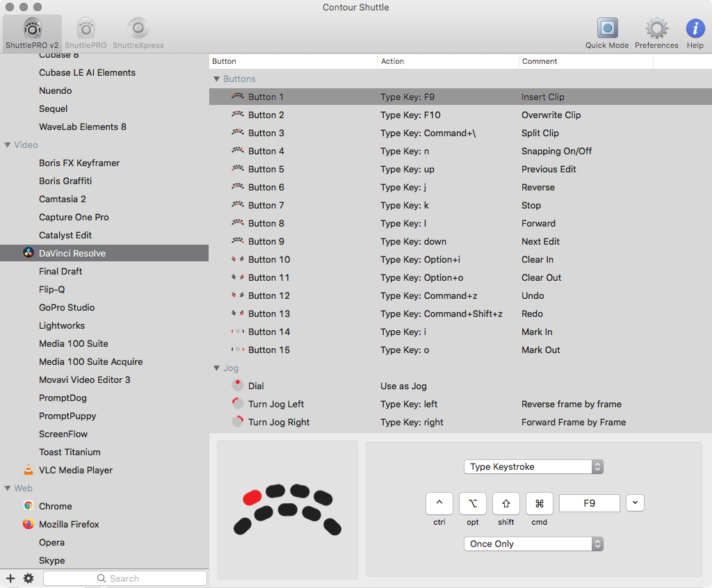Open the gear actions menu below app list

pyautogui.click(x=29, y=578)
